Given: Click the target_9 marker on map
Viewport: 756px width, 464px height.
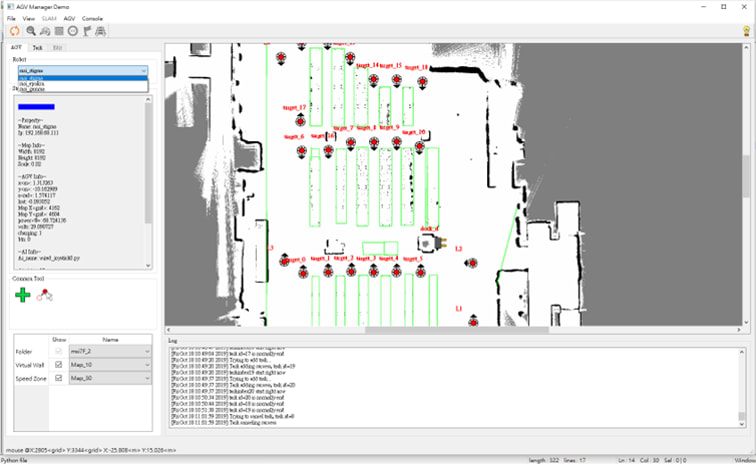Looking at the screenshot, I should tap(396, 142).
